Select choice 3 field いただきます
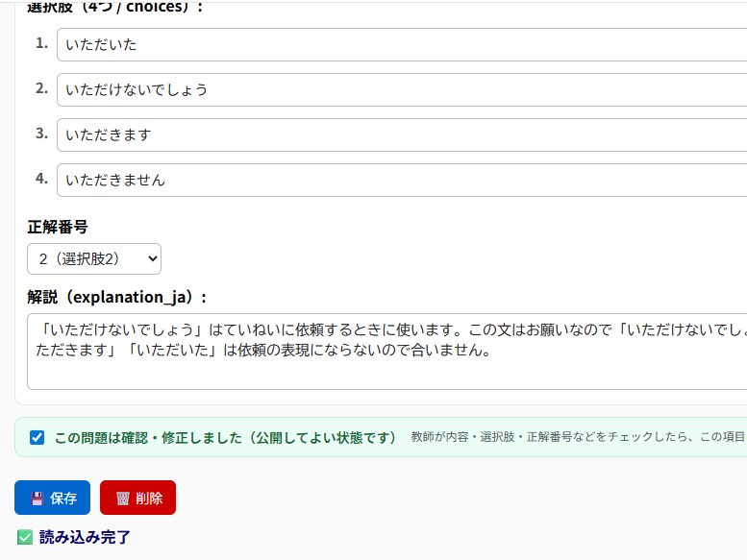 point(385,134)
